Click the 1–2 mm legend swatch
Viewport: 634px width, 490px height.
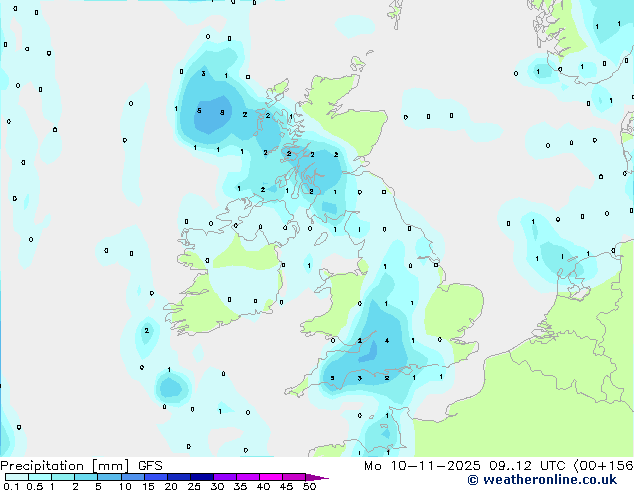coord(63,477)
